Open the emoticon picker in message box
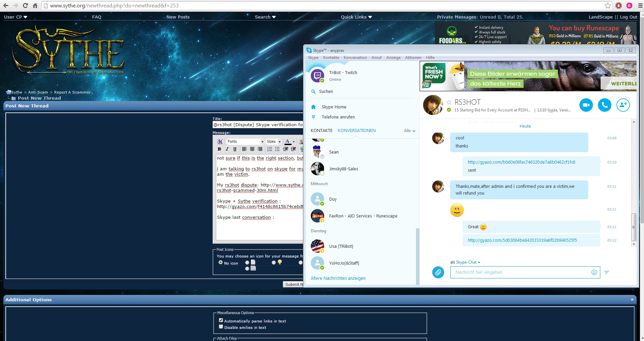 click(594, 272)
